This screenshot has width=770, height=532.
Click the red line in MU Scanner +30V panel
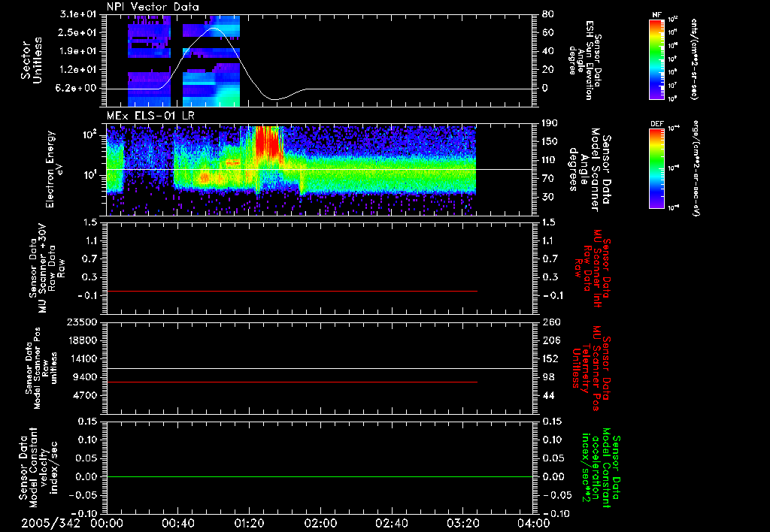click(292, 291)
